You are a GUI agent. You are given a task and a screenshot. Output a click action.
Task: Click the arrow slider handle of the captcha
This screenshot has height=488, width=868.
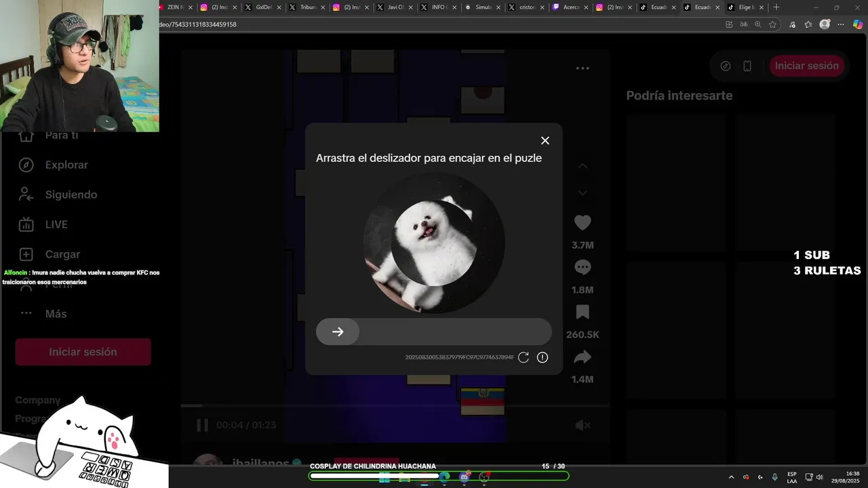338,331
